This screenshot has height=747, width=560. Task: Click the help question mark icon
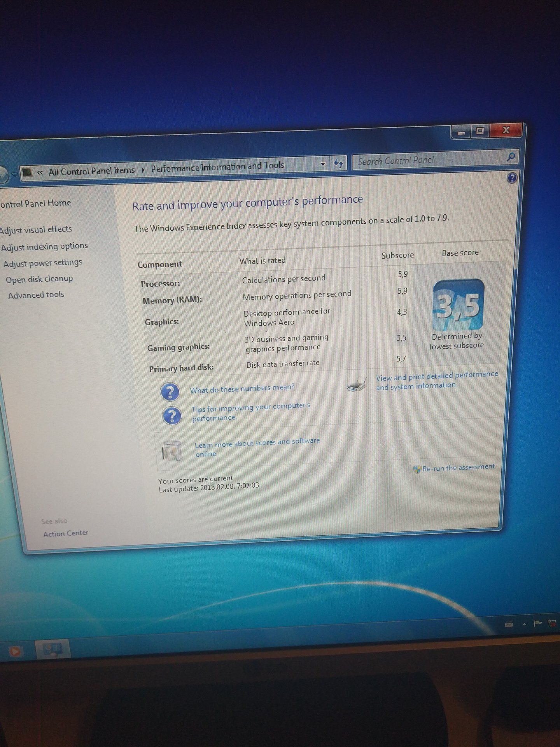(x=512, y=178)
